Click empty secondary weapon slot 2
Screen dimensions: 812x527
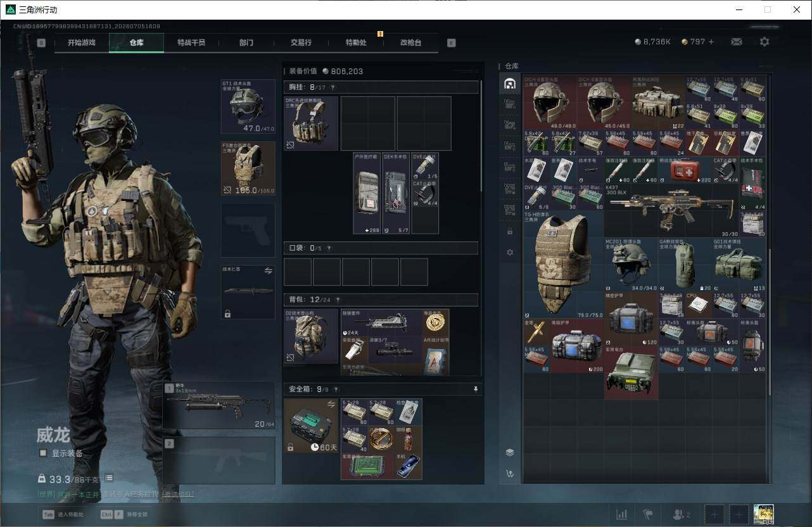pos(219,460)
